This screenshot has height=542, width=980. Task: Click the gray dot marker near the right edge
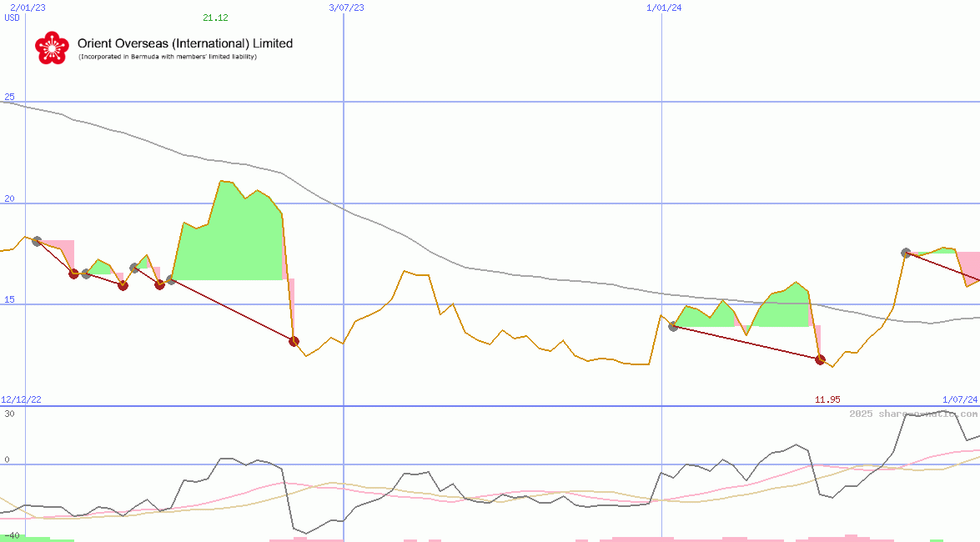(906, 253)
